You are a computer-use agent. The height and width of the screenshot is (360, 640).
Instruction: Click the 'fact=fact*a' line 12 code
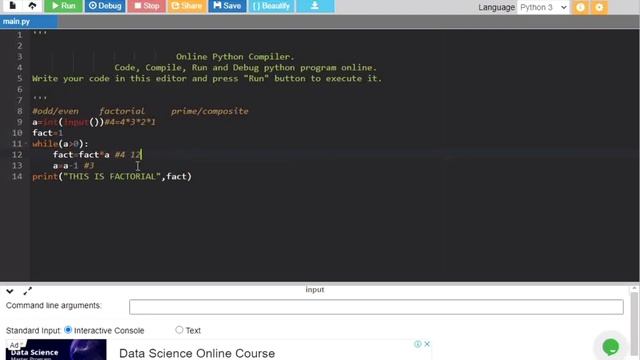81,155
